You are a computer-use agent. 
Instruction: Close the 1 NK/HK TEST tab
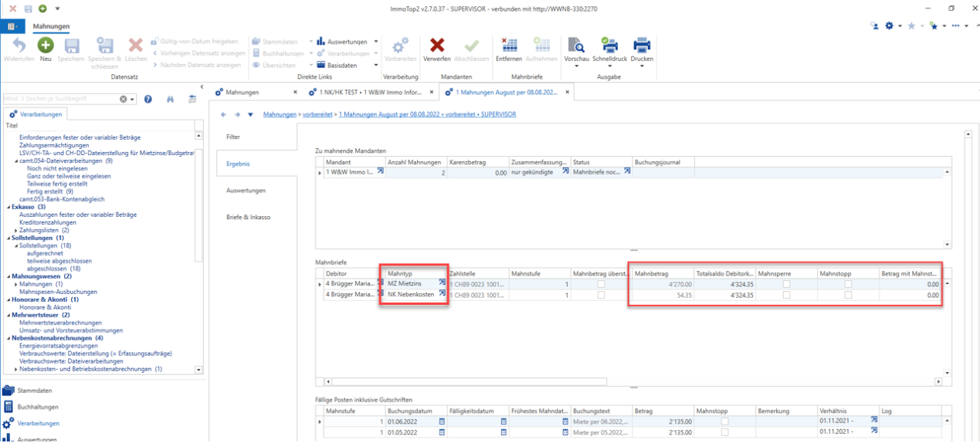click(430, 92)
